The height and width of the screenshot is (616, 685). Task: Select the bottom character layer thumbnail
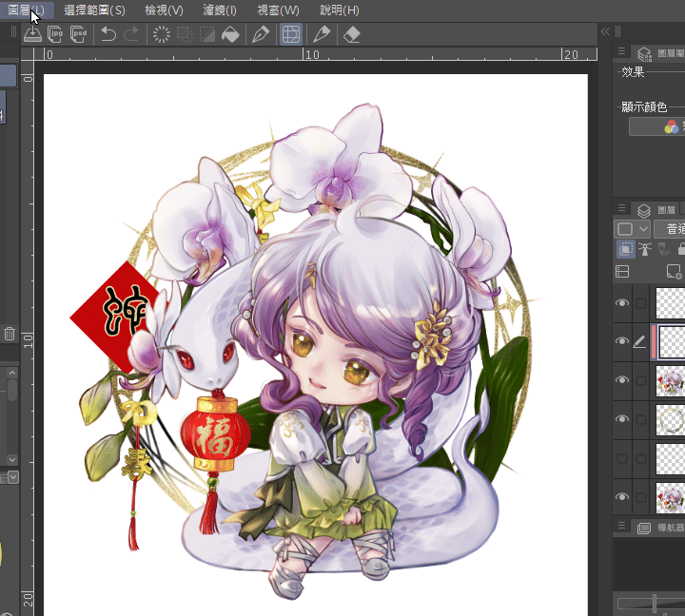click(671, 497)
